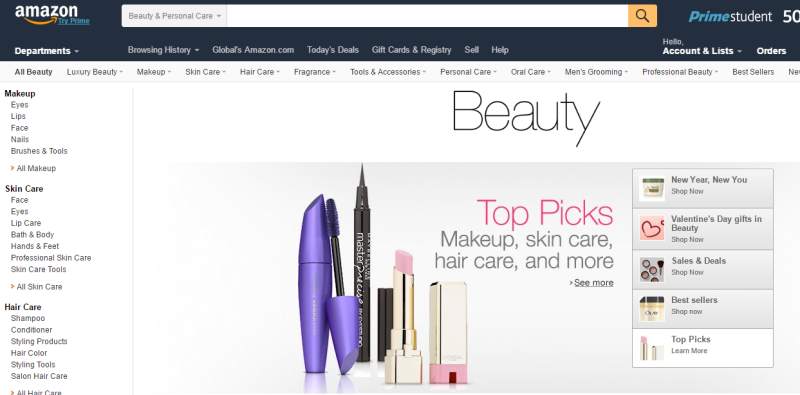Select Brushes & Tools under Makeup
Image resolution: width=800 pixels, height=395 pixels.
click(39, 151)
